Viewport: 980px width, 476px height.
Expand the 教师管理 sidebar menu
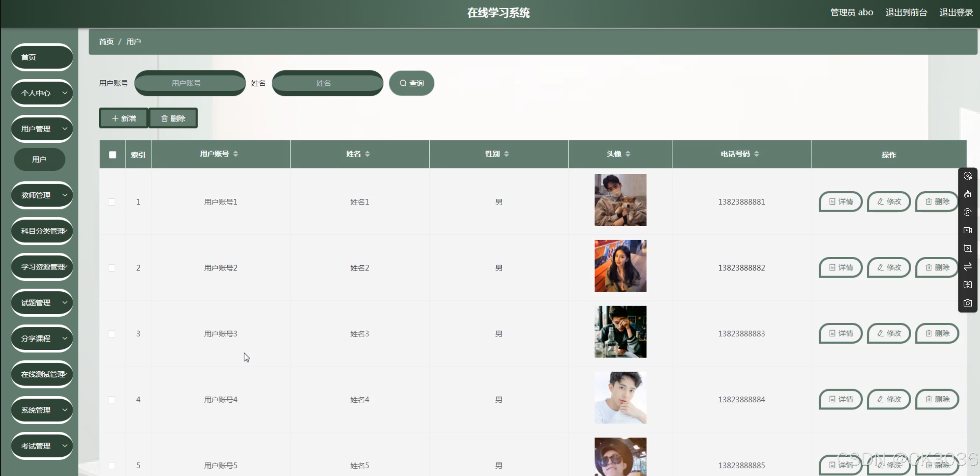pos(42,195)
